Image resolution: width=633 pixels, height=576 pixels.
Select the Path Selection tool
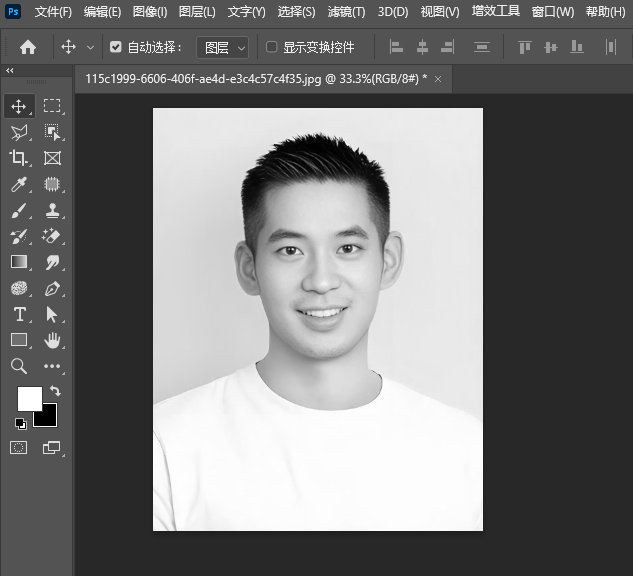(x=52, y=314)
